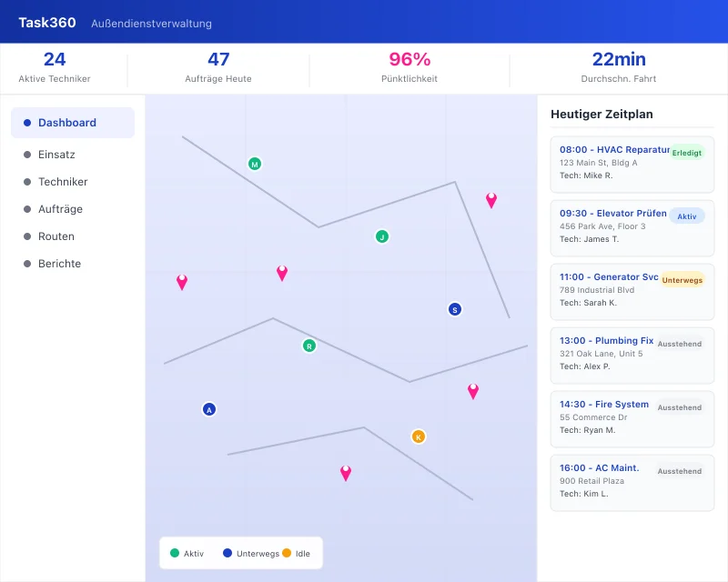Select the topmost right pink map pin
728x582 pixels.
point(492,201)
